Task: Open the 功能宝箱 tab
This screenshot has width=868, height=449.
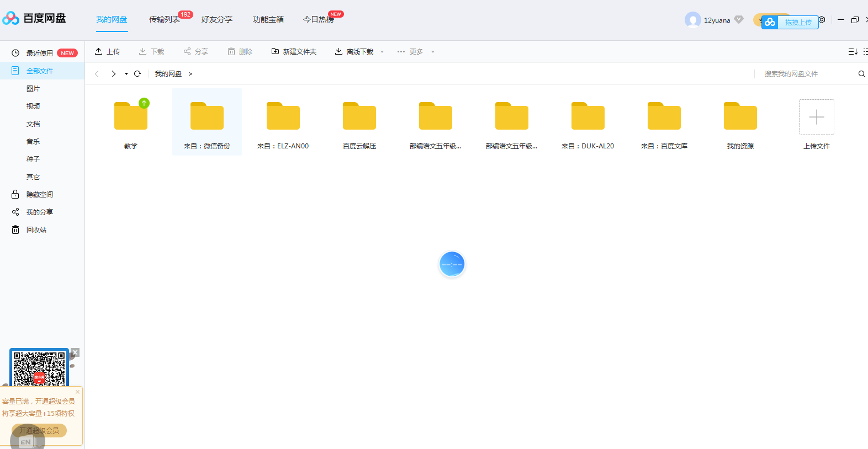Action: pyautogui.click(x=268, y=20)
